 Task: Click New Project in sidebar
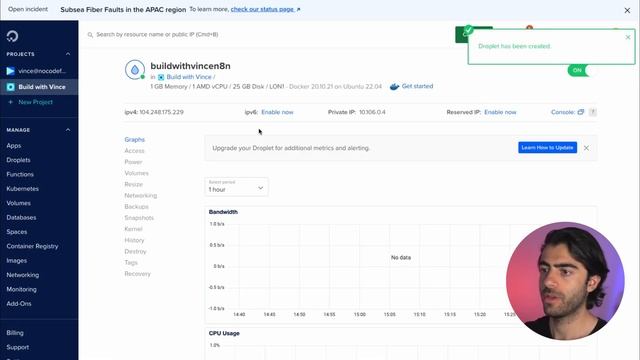(35, 102)
